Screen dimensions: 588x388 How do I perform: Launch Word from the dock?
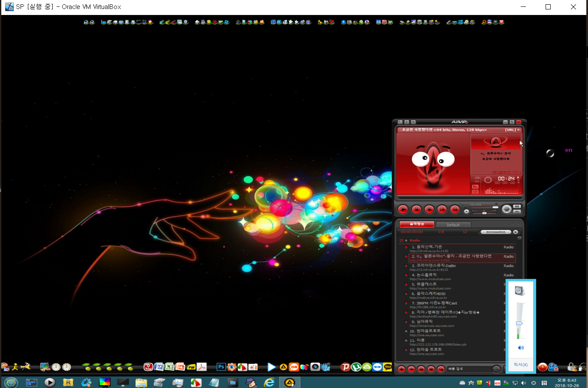(x=159, y=367)
